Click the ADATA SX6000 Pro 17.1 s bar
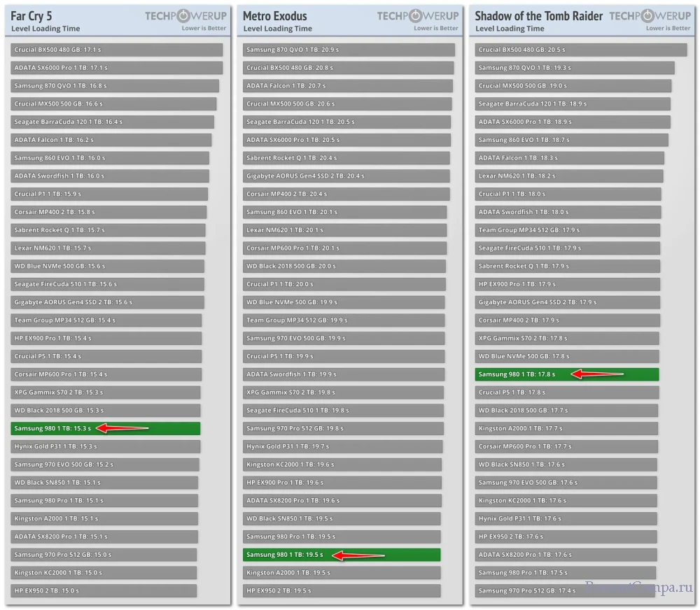The image size is (700, 610). 116,68
